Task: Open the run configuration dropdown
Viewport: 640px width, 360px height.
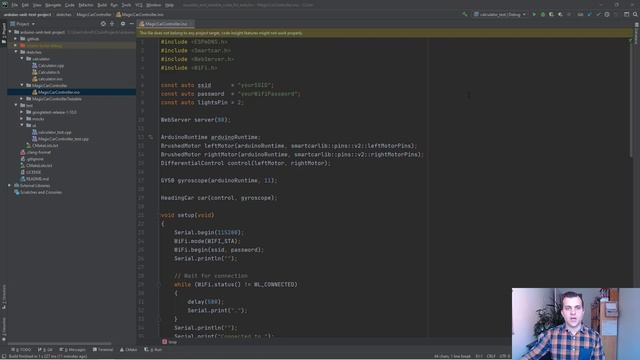Action: pos(500,14)
